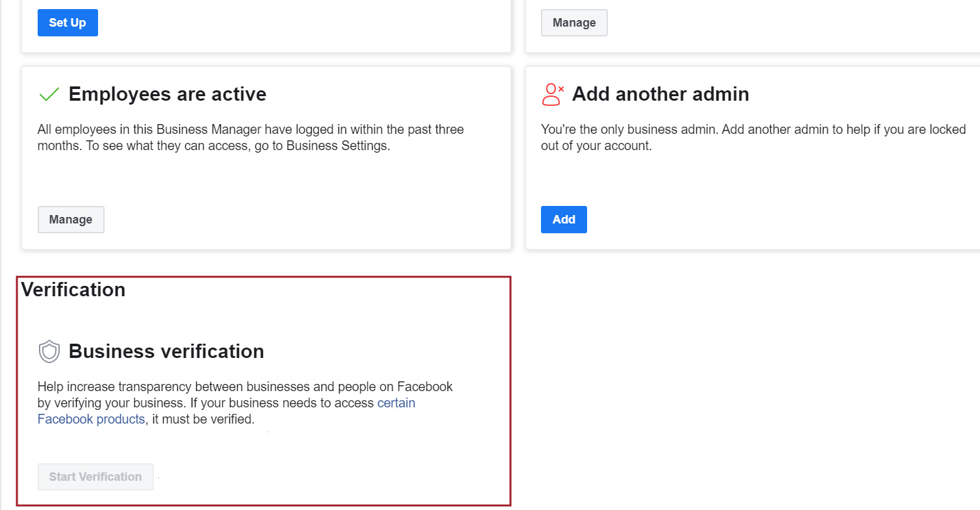Click the Add another admin heading
The width and height of the screenshot is (980, 510).
660,94
